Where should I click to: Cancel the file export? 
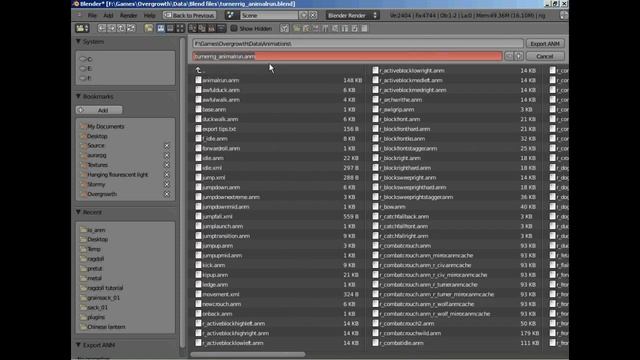545,56
